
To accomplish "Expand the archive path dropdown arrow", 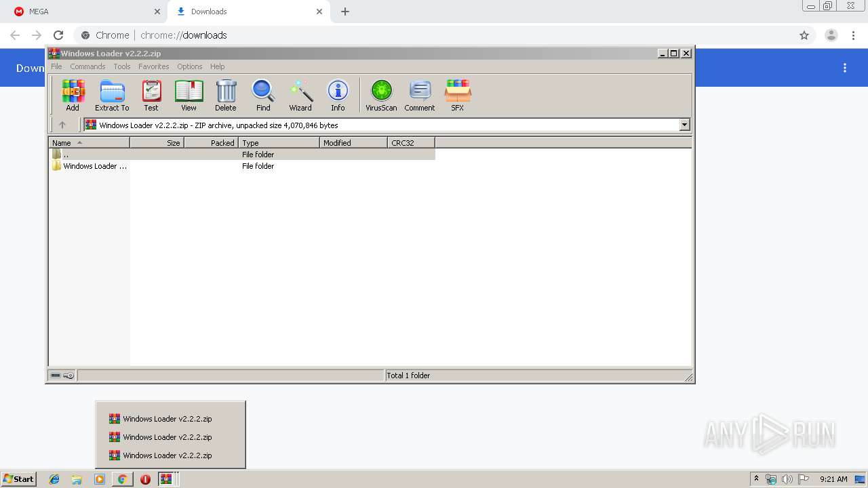I will click(x=684, y=125).
